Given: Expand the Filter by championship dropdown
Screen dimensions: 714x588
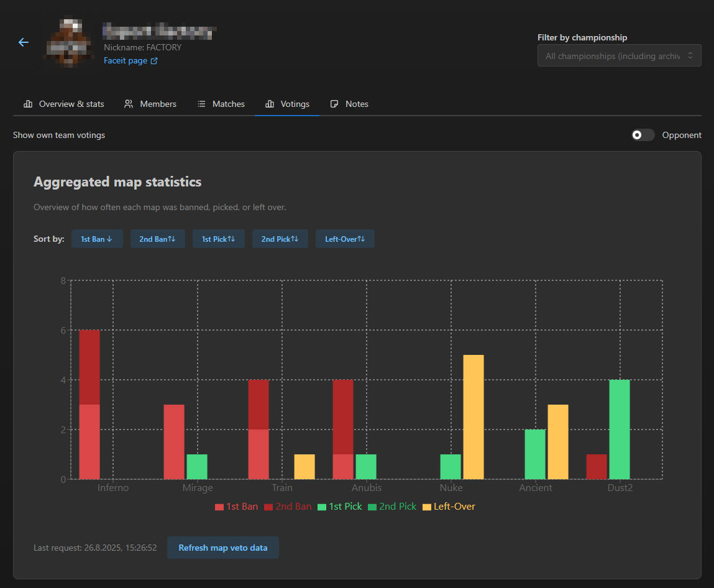Looking at the screenshot, I should [619, 56].
